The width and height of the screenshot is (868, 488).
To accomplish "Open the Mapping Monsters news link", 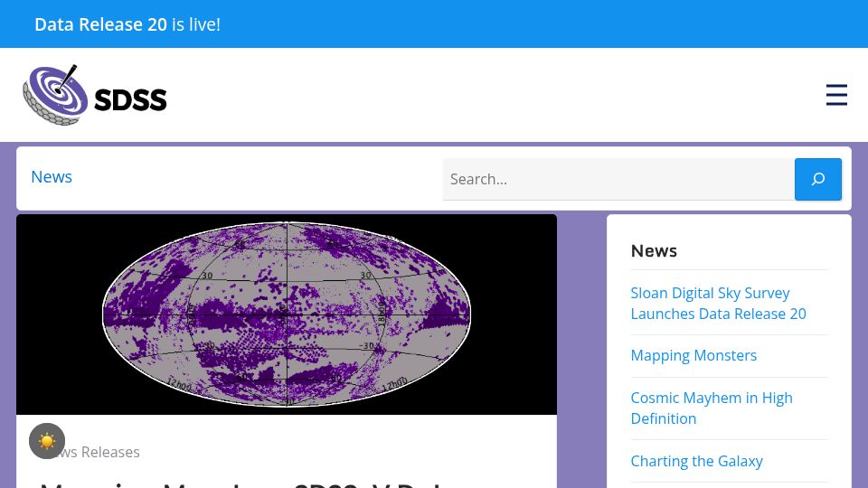I will tap(693, 355).
